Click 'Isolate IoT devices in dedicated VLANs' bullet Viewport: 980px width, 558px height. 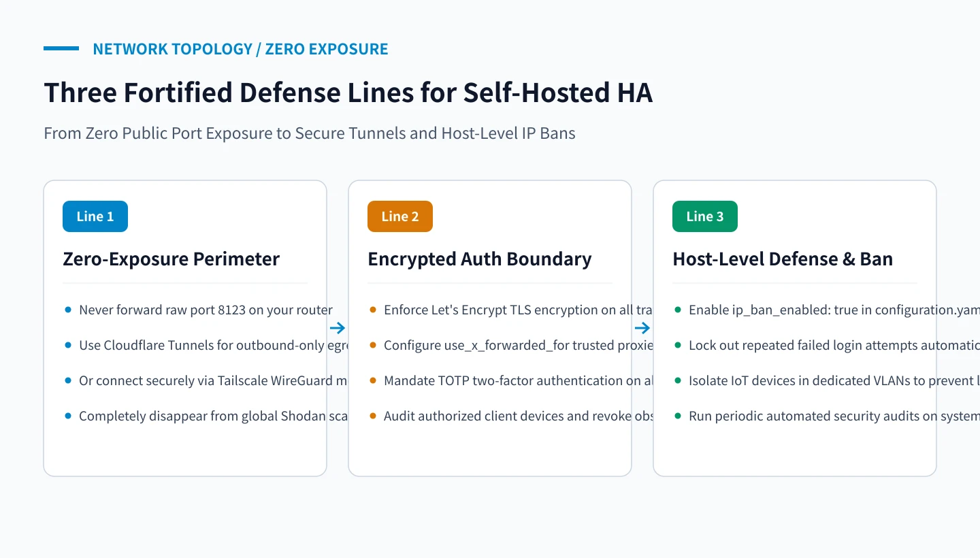tap(834, 380)
